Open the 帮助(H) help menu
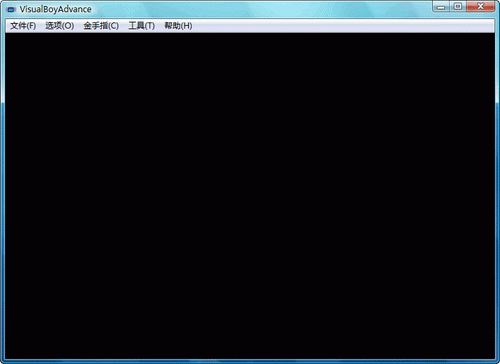The height and width of the screenshot is (364, 500). (178, 26)
